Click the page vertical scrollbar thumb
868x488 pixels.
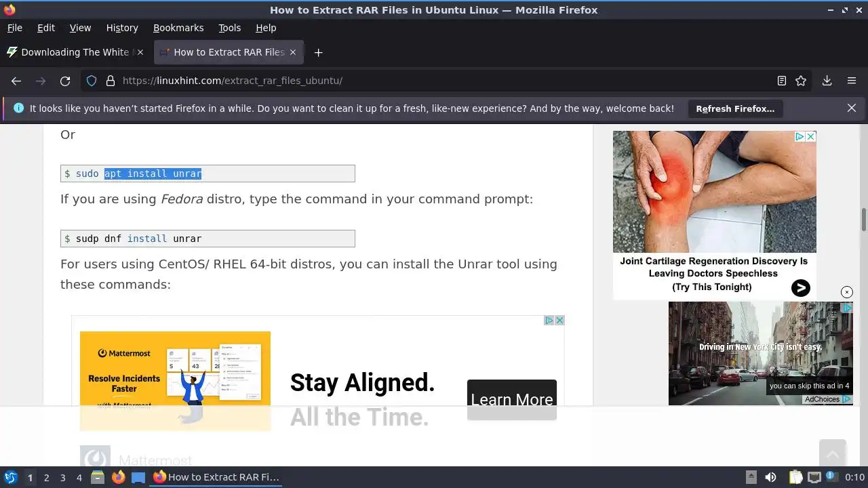[x=864, y=220]
